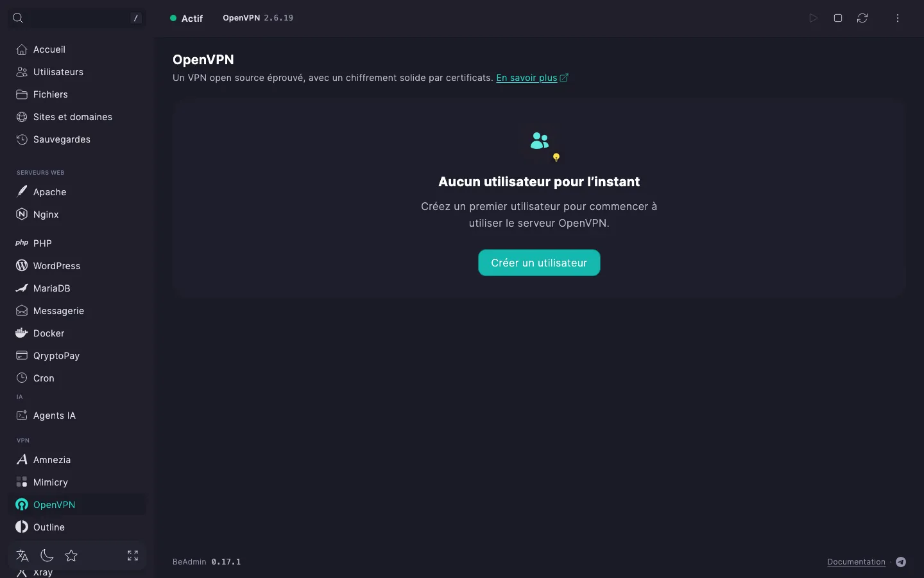Click the Nginx hexagon icon
This screenshot has height=578, width=924.
pyautogui.click(x=22, y=214)
